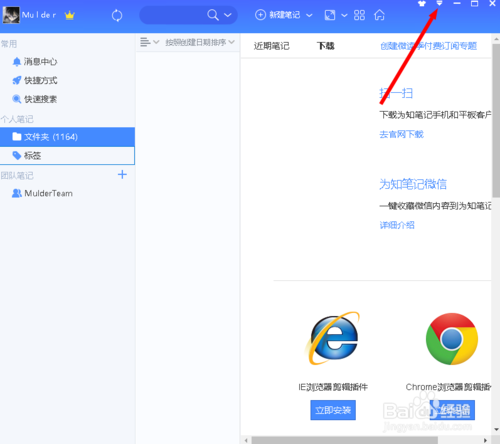Click the scroll down arrow
500x444 pixels.
point(496,429)
